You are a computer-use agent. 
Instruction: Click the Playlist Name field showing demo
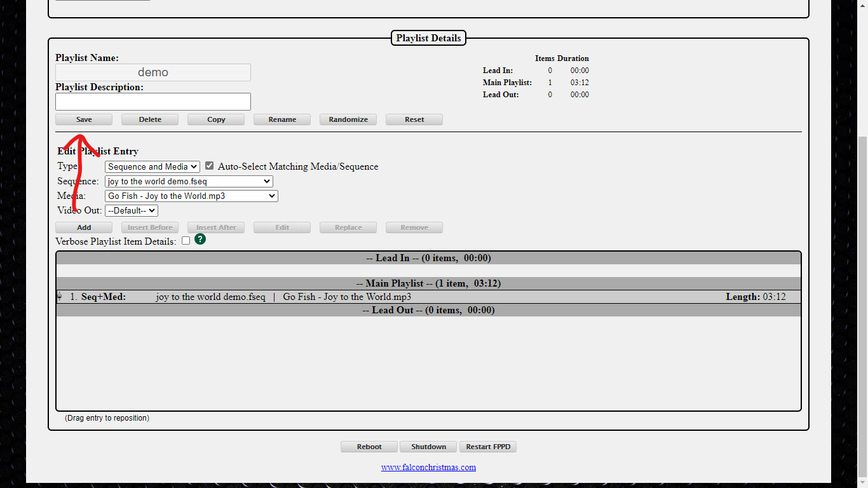(153, 72)
